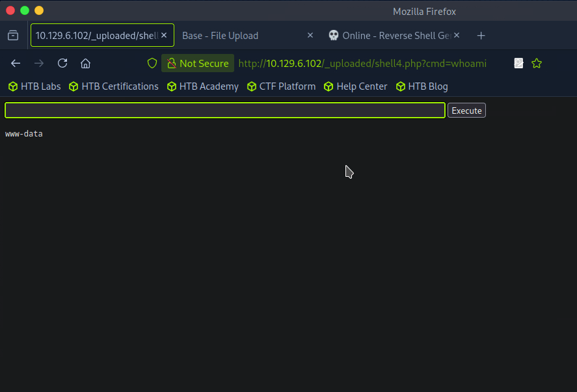The height and width of the screenshot is (392, 577).
Task: Click the command input text field
Action: pyautogui.click(x=224, y=111)
